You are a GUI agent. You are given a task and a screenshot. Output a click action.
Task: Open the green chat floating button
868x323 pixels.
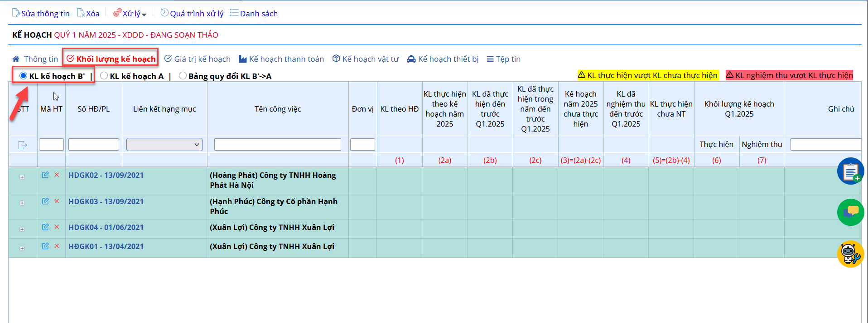850,212
